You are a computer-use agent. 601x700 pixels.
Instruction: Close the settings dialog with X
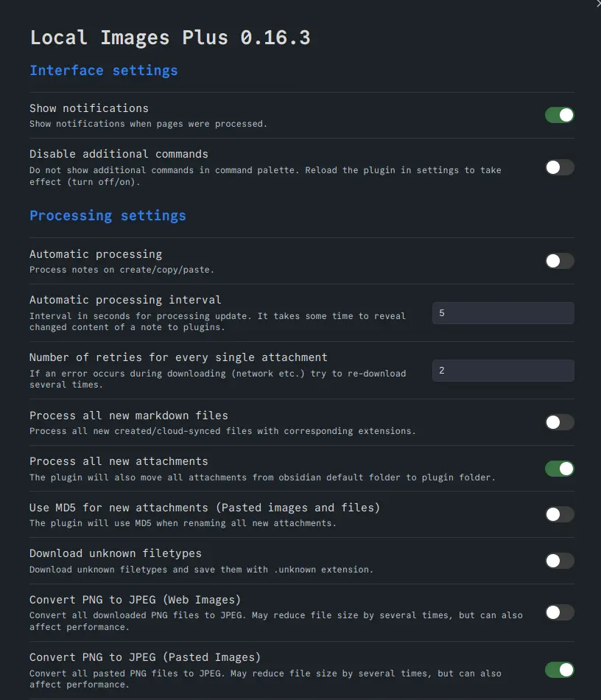coord(597,4)
